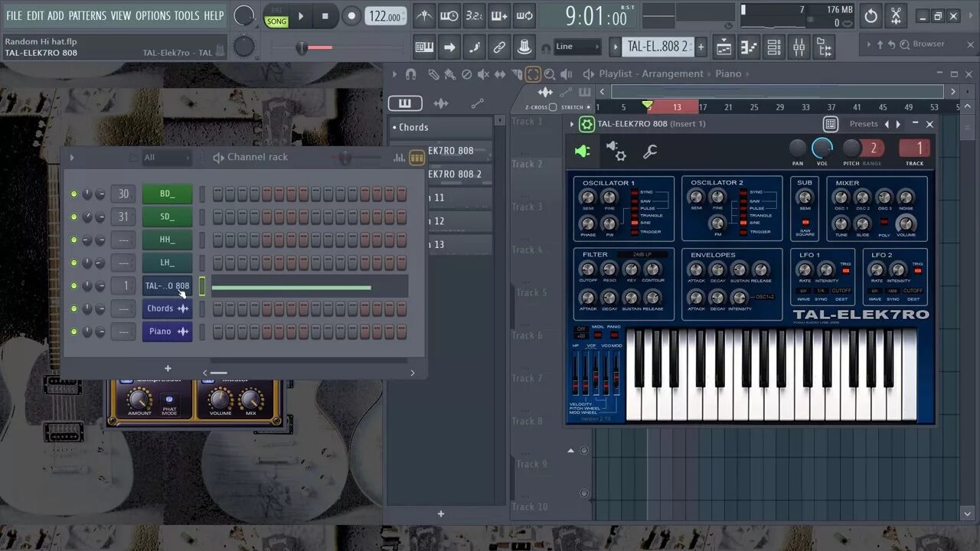This screenshot has height=551, width=980.
Task: Select the playlist Select tool
Action: (x=533, y=74)
